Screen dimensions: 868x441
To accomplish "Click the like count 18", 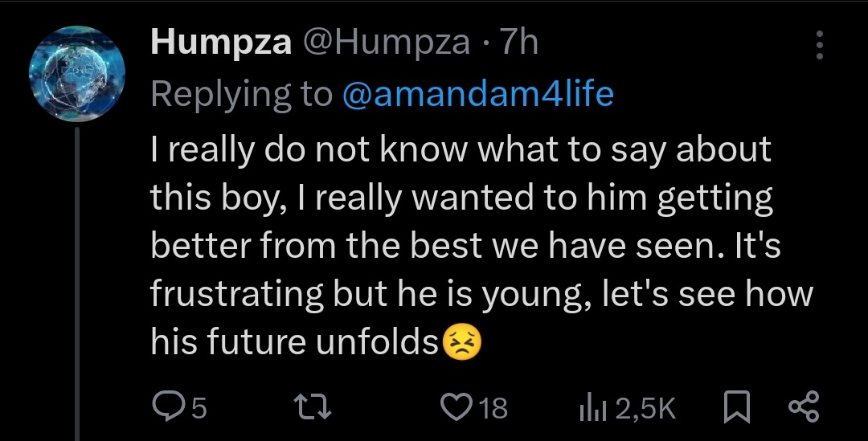I will (x=493, y=409).
